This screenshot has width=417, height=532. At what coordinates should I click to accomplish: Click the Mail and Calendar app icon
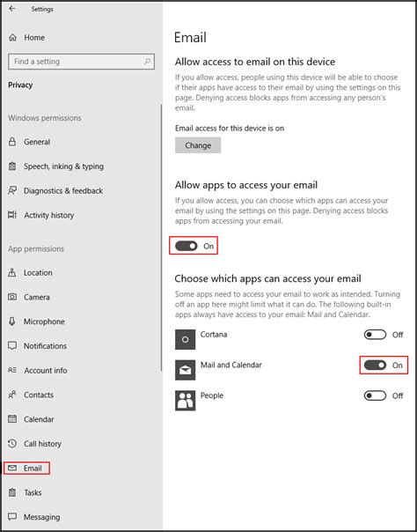[185, 370]
